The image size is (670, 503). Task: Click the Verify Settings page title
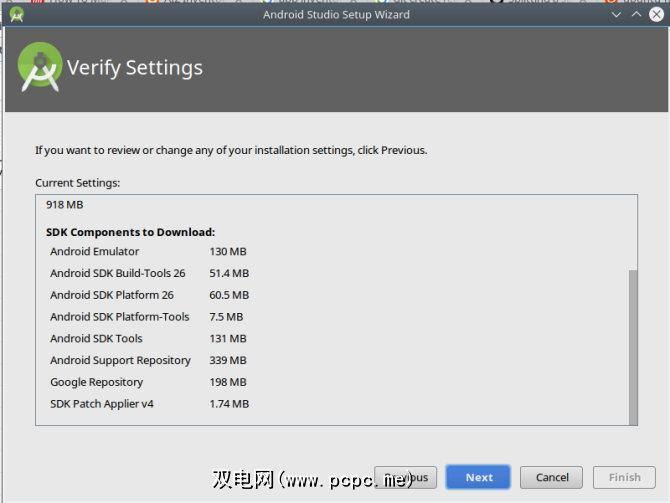[x=135, y=68]
